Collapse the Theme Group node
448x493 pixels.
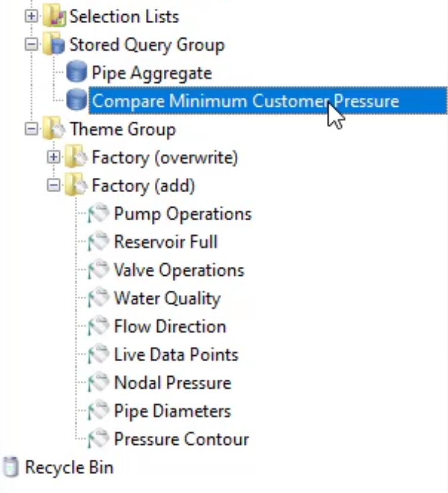(x=31, y=129)
